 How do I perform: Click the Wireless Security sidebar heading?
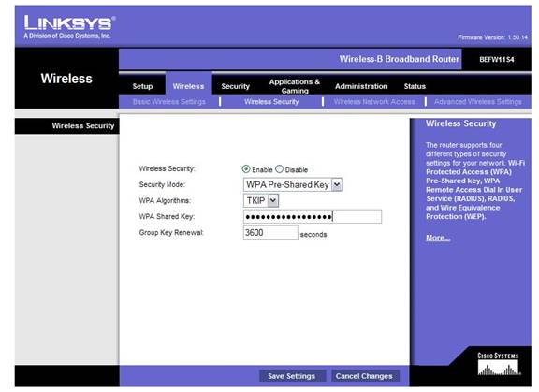pos(83,125)
